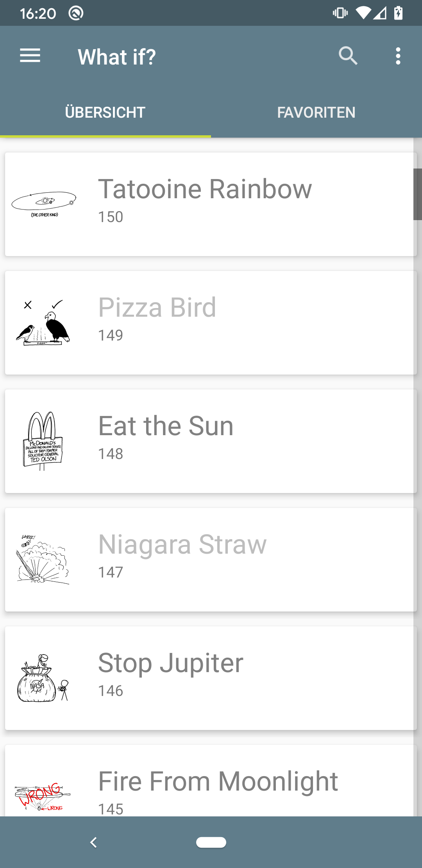Tap the Niagara Straw explosion thumbnail
The image size is (422, 868).
tap(43, 560)
